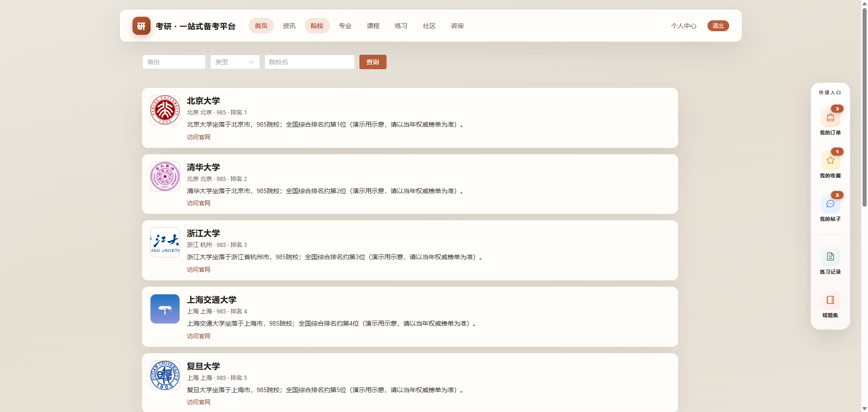Click the 退出 logout button
The height and width of the screenshot is (412, 868).
[718, 26]
